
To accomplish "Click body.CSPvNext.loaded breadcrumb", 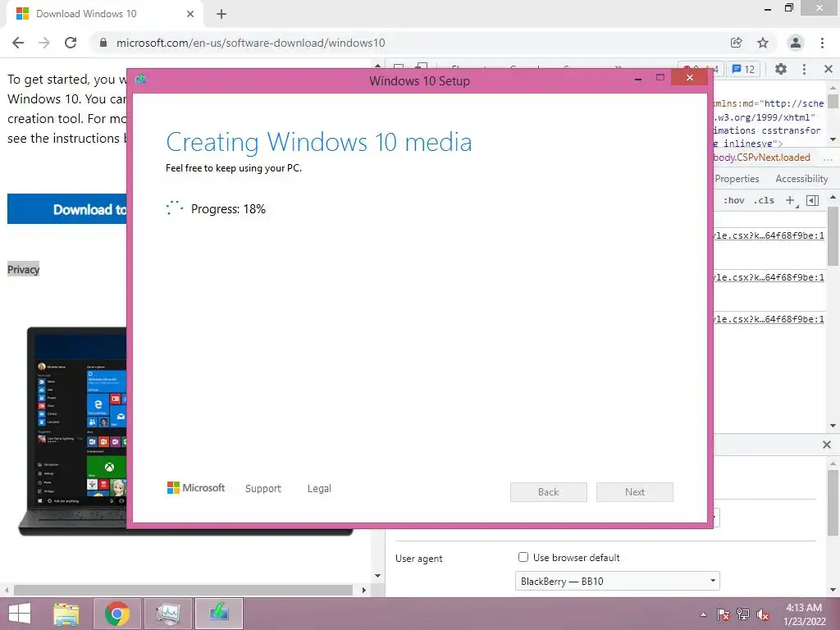I will (x=762, y=157).
